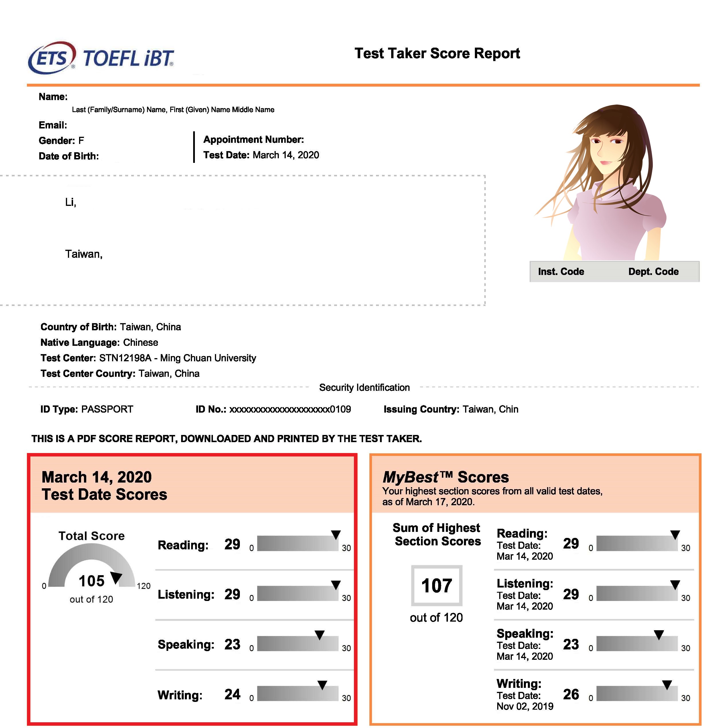Click the 'Security Identification' heading
711x728 pixels.
click(365, 387)
